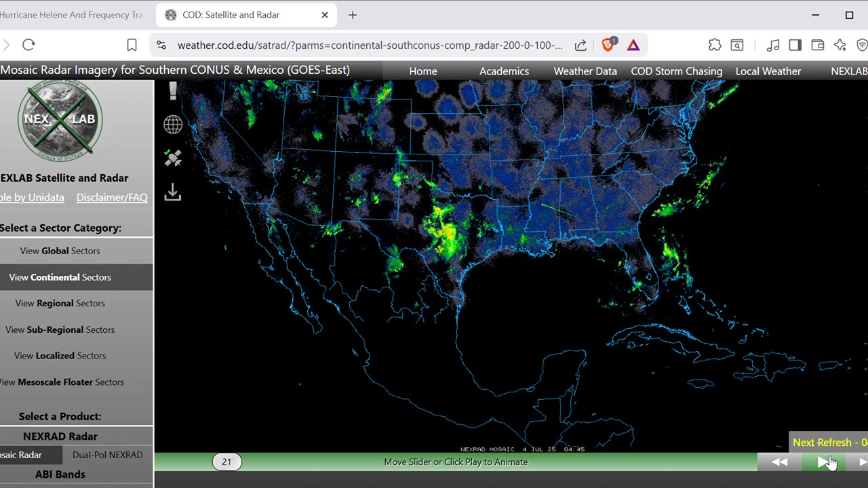
Task: Click the address bar URL
Action: 370,45
